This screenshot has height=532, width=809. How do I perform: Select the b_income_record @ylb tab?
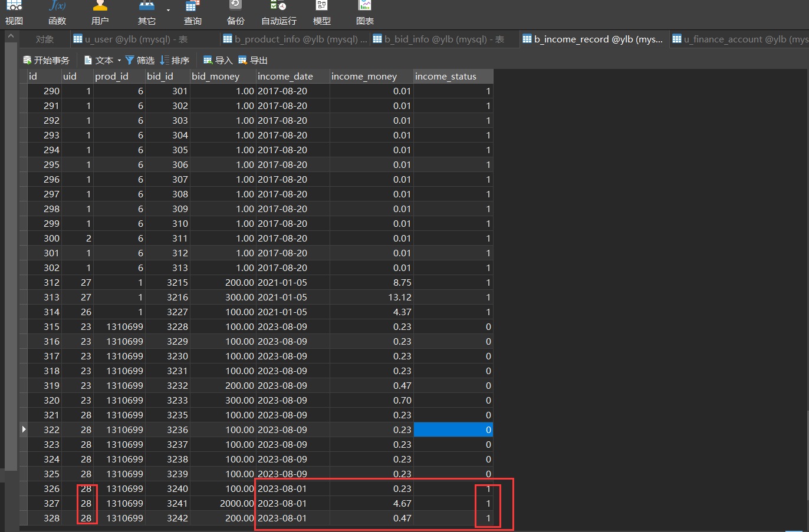593,39
